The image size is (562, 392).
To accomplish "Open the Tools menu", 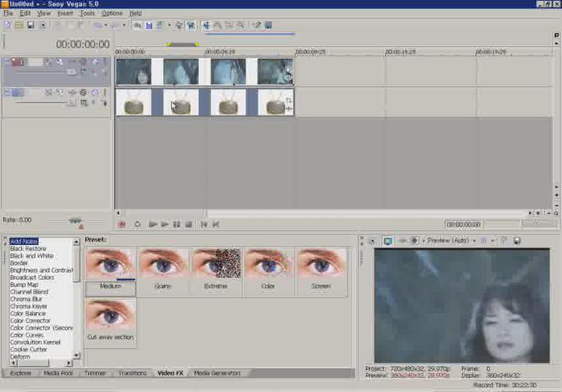I will [x=87, y=13].
